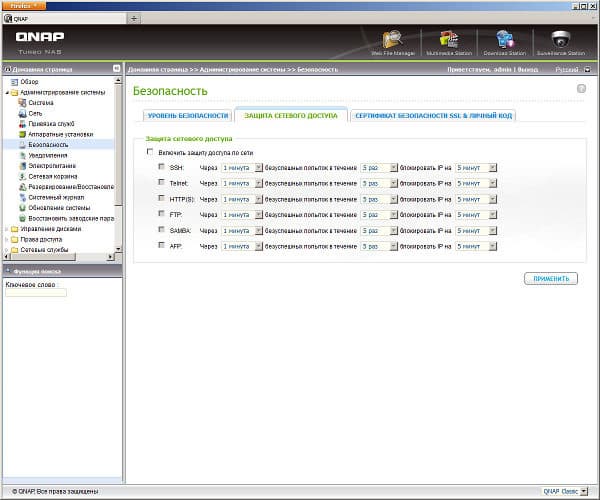Click the Электропитание icon

point(22,166)
